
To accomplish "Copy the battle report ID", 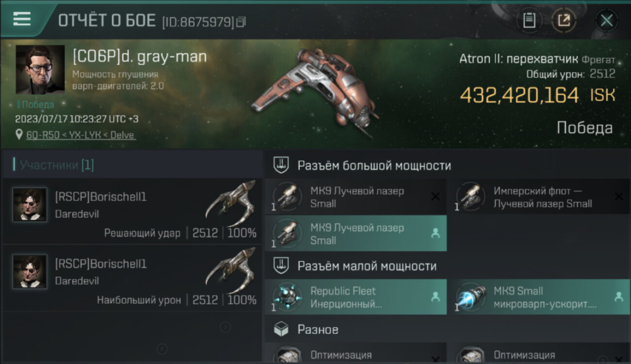I will [242, 21].
